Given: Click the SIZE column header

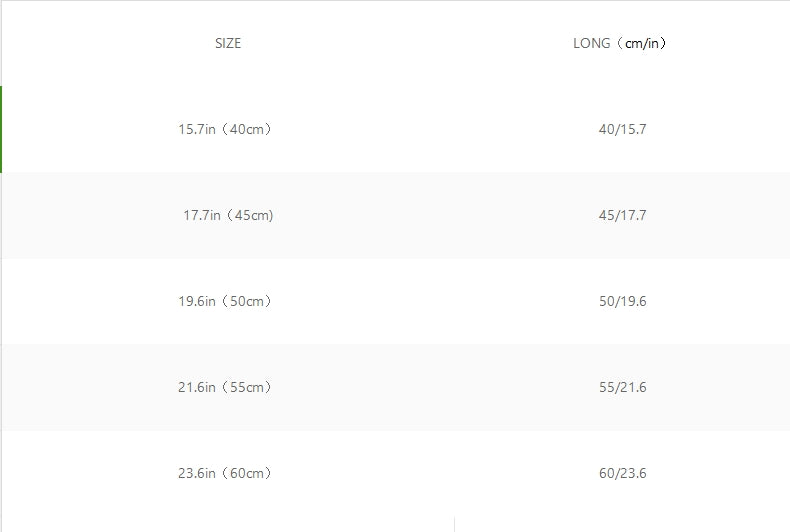Looking at the screenshot, I should tap(228, 43).
